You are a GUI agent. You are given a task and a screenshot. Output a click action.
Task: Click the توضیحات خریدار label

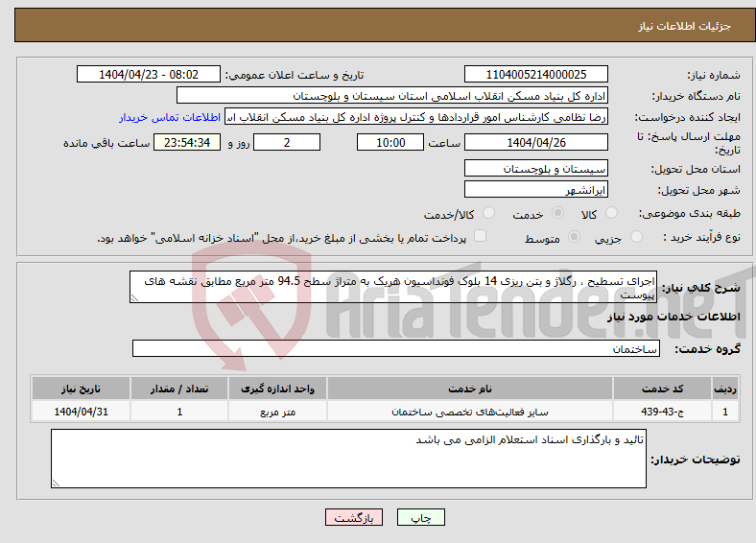pos(696,460)
